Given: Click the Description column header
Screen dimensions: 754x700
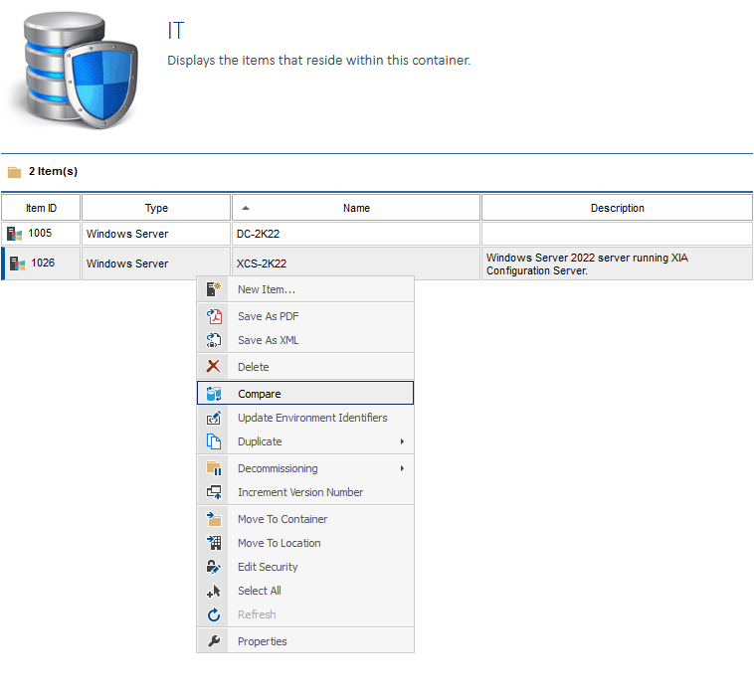Looking at the screenshot, I should [617, 208].
